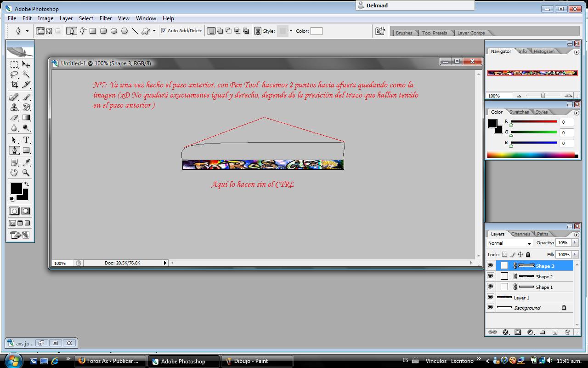588x368 pixels.
Task: Select the Clone Stamp tool
Action: point(14,107)
